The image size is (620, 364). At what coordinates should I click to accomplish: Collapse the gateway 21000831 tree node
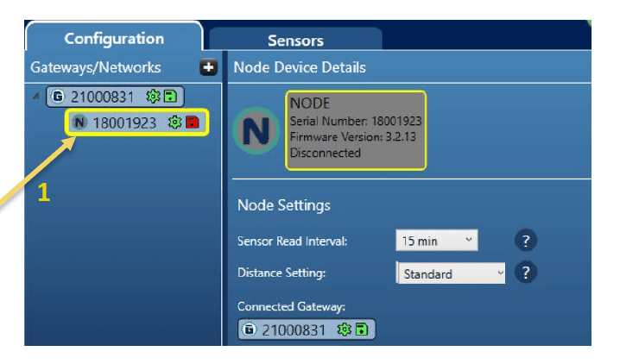tap(36, 97)
